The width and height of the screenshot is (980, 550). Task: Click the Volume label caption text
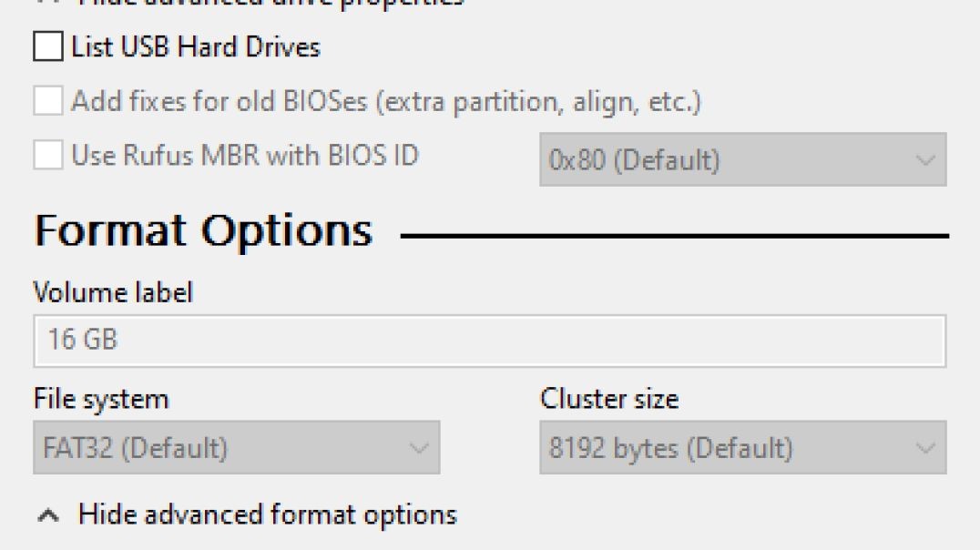(113, 292)
